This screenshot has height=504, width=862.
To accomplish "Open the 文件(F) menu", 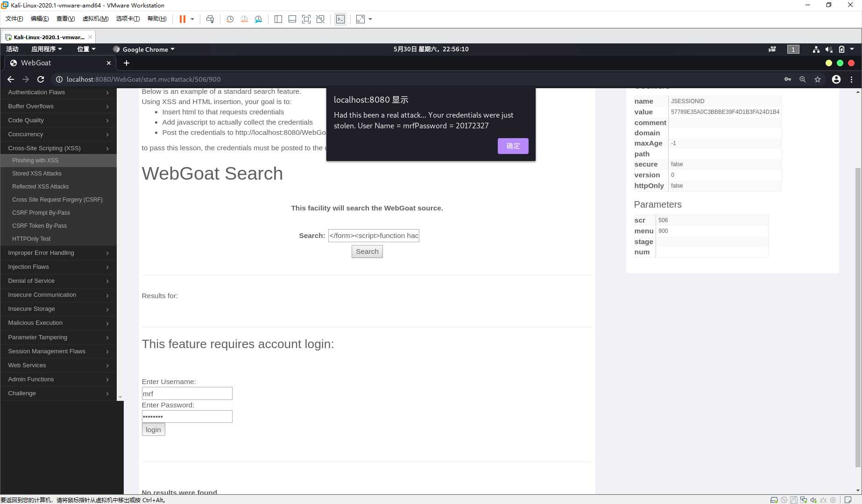I will click(14, 19).
